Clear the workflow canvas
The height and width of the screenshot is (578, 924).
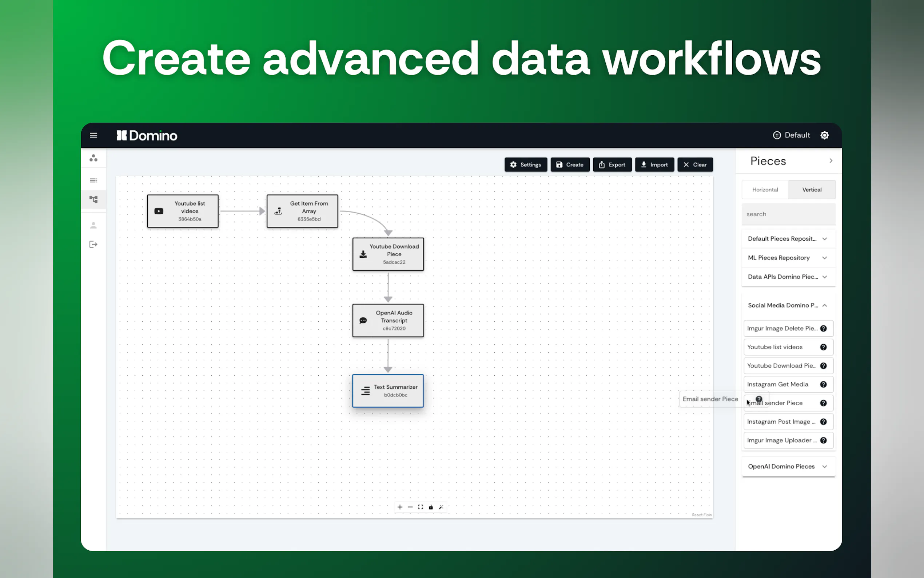pyautogui.click(x=695, y=165)
